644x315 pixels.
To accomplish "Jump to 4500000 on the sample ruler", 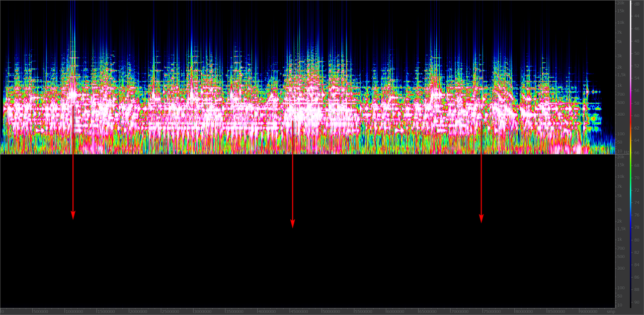I will coord(298,311).
